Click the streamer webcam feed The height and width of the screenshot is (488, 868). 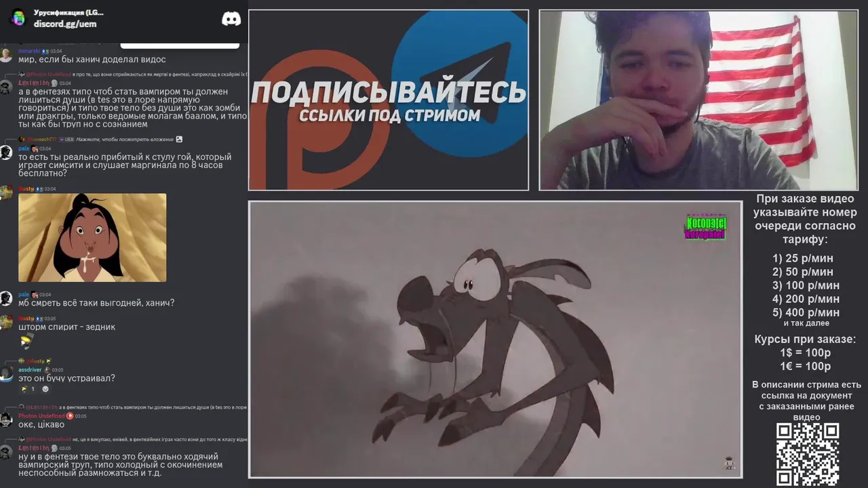pos(698,100)
